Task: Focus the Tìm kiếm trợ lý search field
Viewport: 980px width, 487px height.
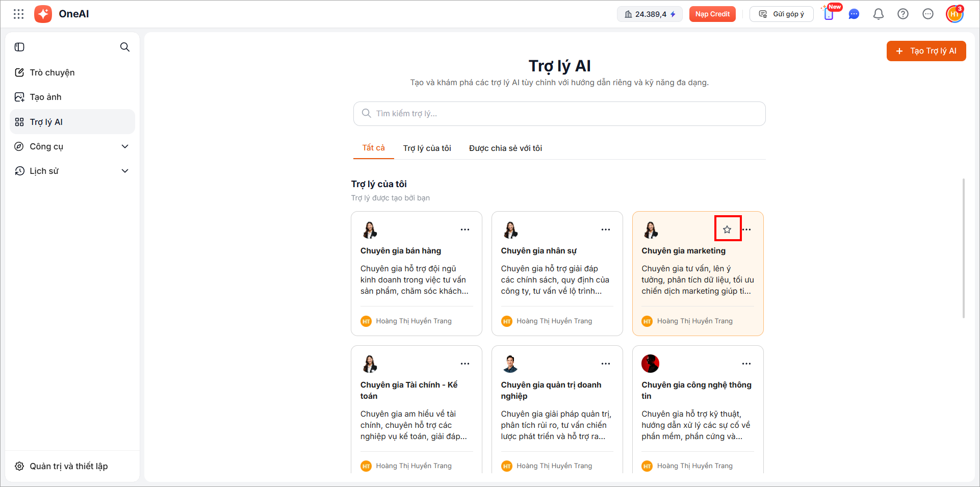Action: (x=559, y=114)
